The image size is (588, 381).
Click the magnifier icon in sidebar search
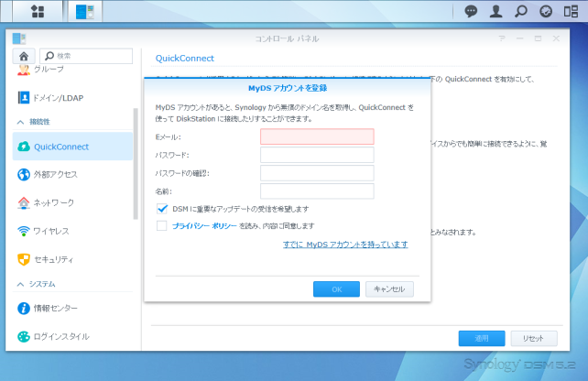(x=49, y=56)
